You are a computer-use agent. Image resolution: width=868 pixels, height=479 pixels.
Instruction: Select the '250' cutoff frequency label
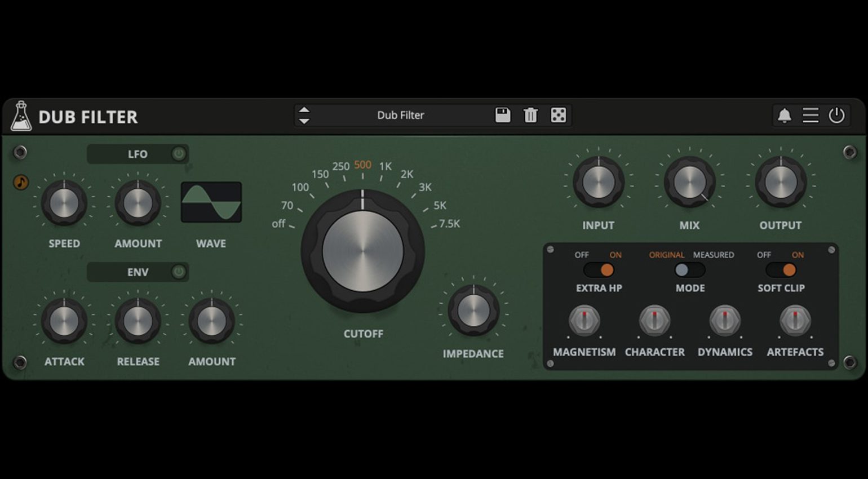tap(341, 166)
